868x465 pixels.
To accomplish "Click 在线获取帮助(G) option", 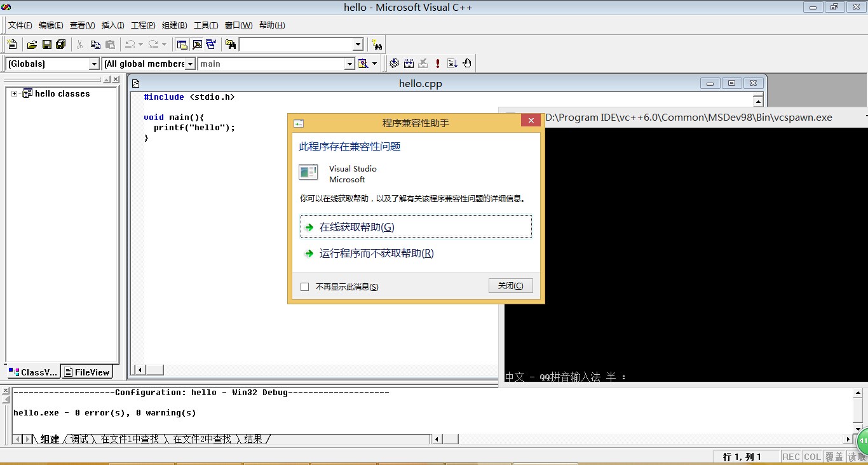I will pyautogui.click(x=416, y=227).
